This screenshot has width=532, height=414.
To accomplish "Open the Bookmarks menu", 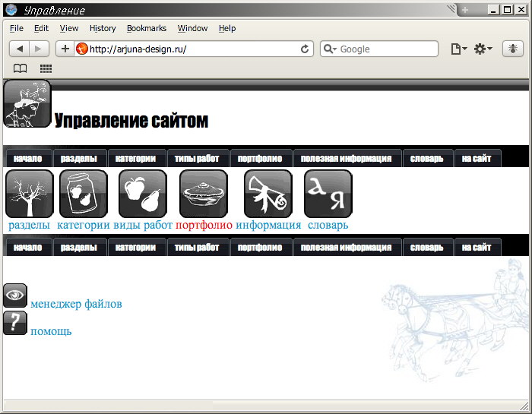I will 147,28.
